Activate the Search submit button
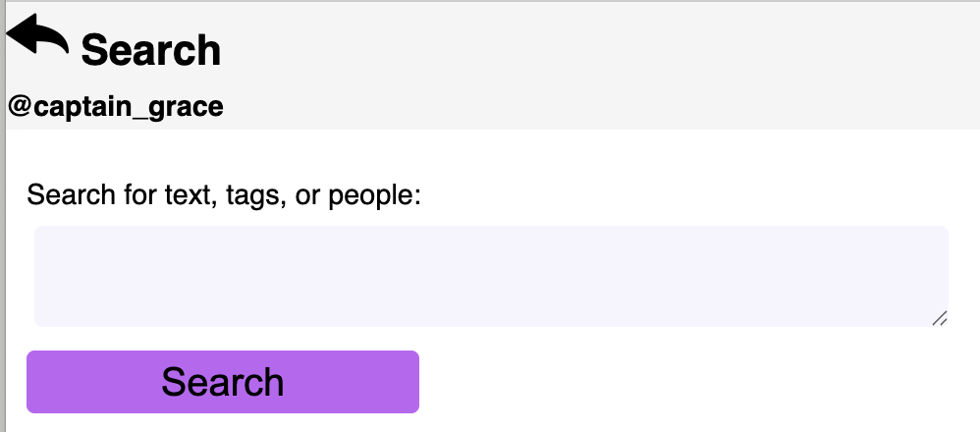The image size is (980, 432). (x=223, y=382)
